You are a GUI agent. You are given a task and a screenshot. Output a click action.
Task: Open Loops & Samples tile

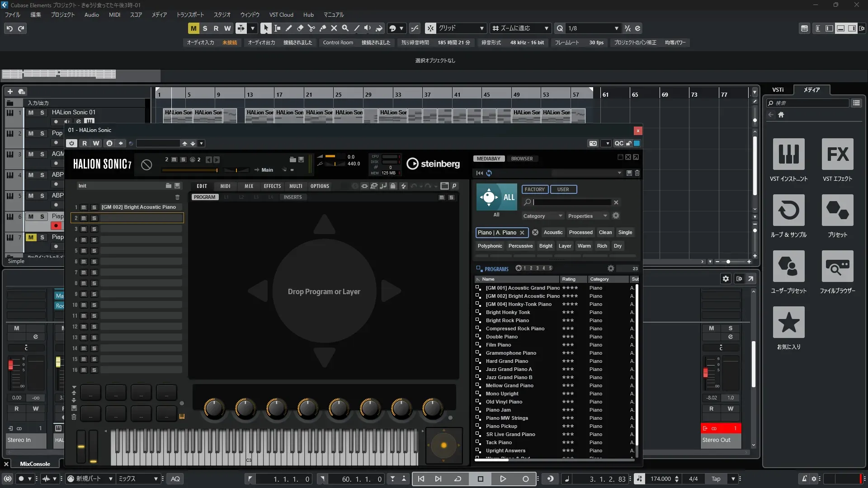pos(788,210)
